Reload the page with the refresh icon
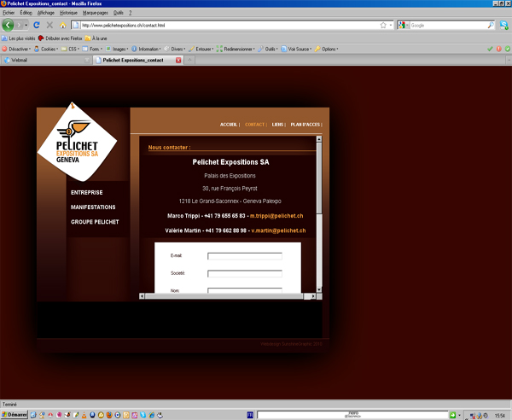 tap(37, 25)
